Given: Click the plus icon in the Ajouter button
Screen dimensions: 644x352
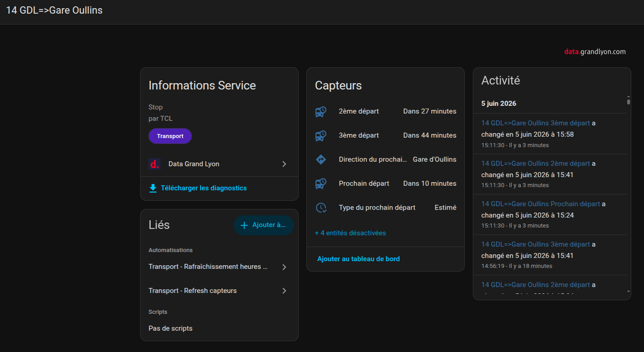Looking at the screenshot, I should (244, 225).
